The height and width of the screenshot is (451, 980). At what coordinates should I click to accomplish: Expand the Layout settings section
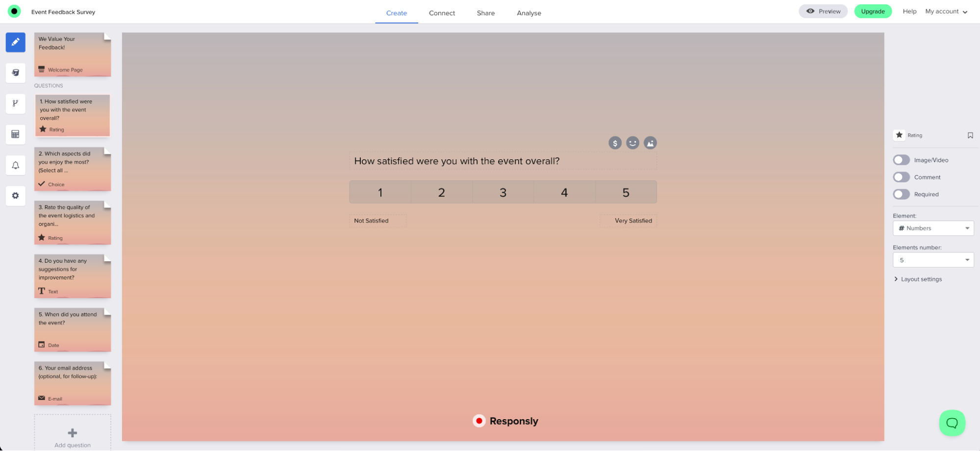921,279
